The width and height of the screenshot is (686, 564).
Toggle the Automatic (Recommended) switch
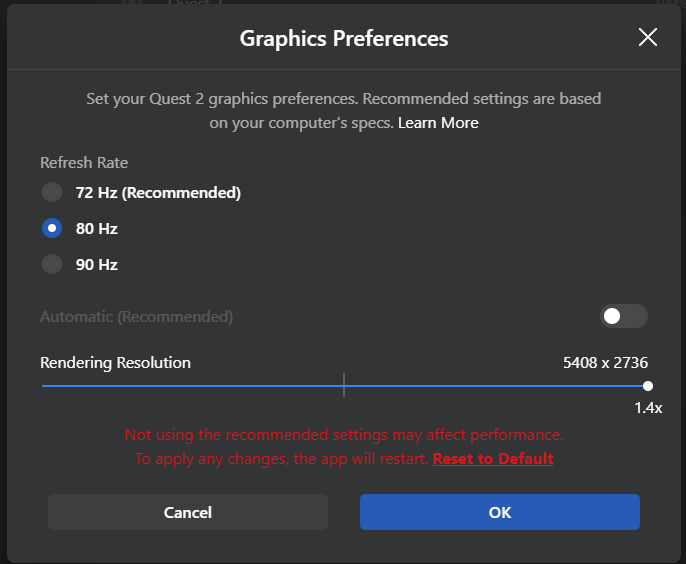coord(623,316)
